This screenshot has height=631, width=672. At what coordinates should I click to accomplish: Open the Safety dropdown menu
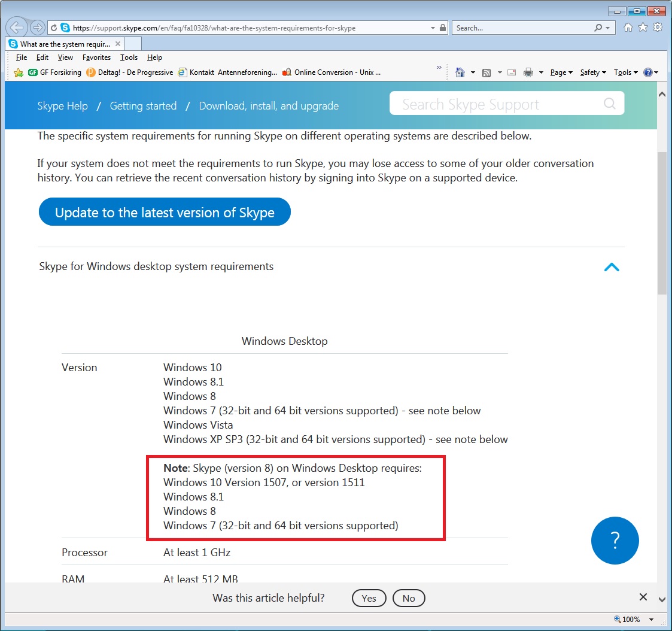[x=593, y=72]
